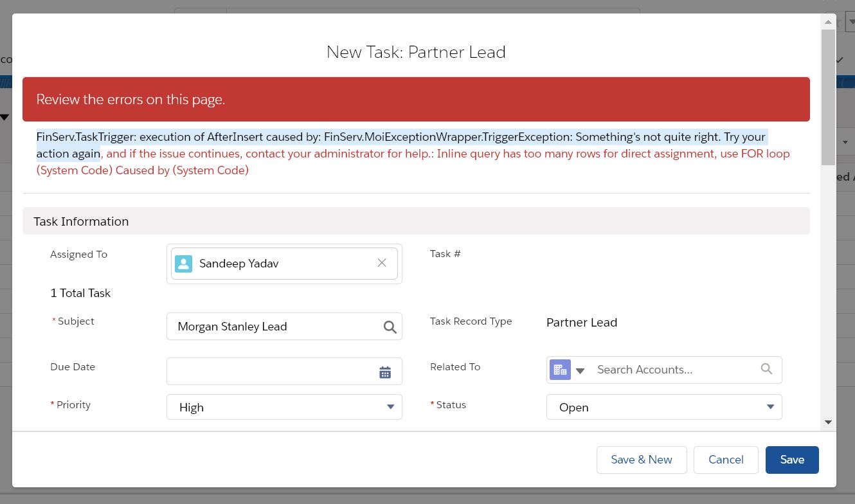Open the Due Date calendar picker
Image resolution: width=855 pixels, height=504 pixels.
(x=384, y=372)
